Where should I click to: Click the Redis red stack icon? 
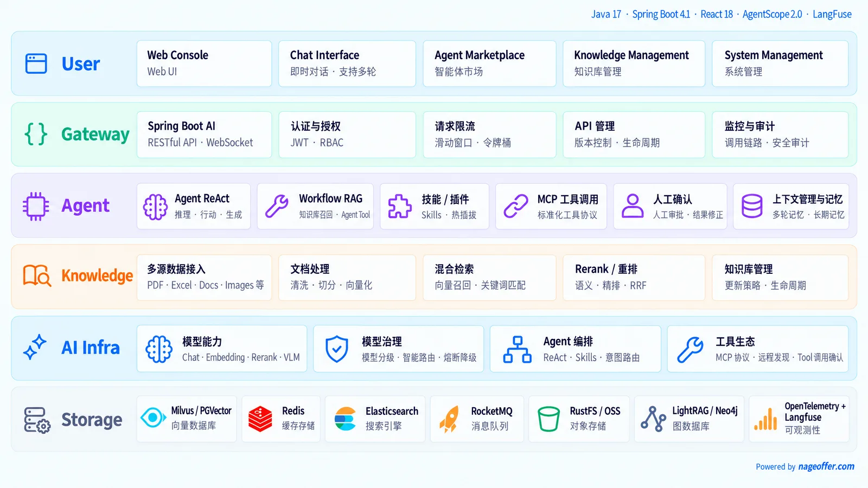pyautogui.click(x=260, y=419)
